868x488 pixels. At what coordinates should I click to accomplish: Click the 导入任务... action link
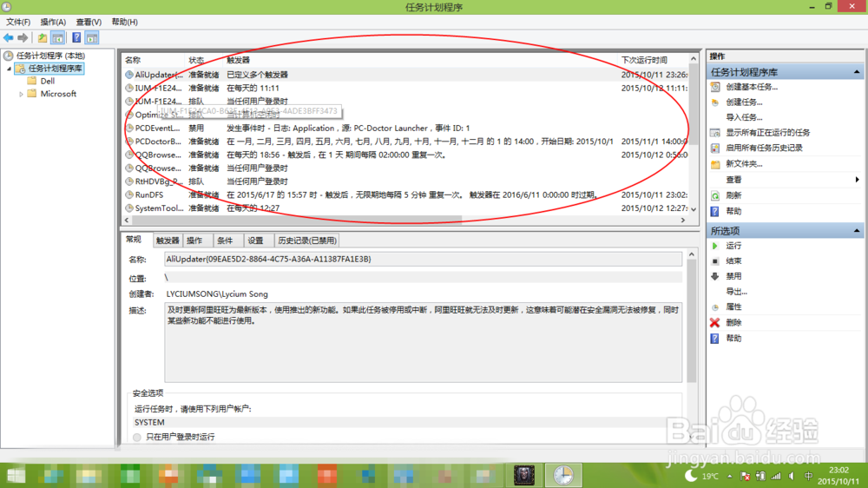click(744, 117)
